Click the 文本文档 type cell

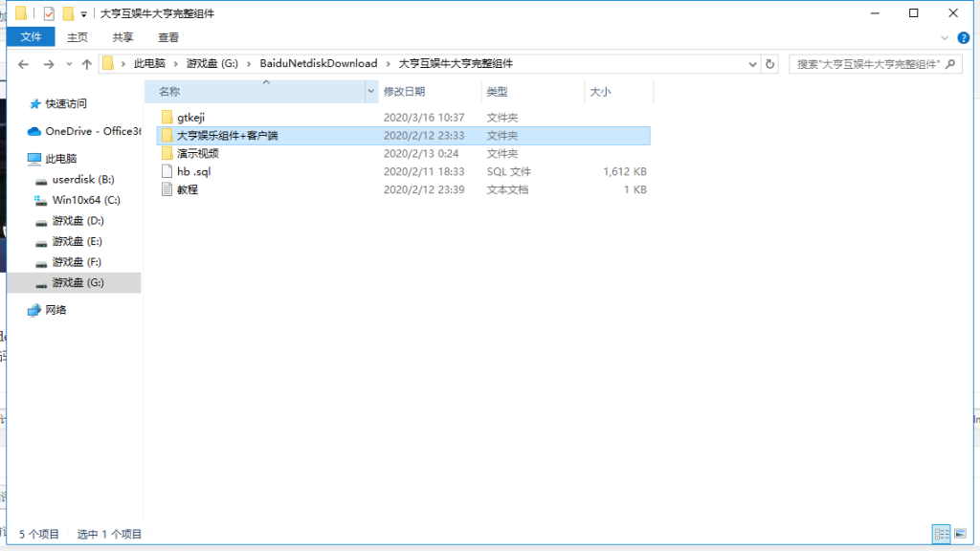pyautogui.click(x=507, y=190)
